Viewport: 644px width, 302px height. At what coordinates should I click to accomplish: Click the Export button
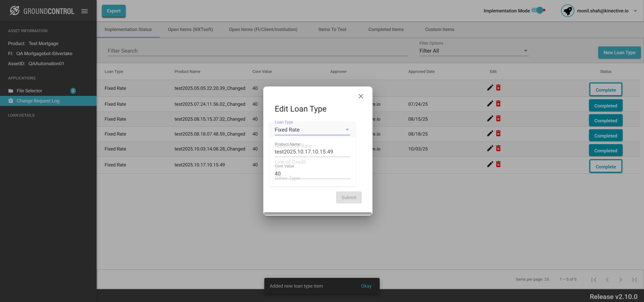pyautogui.click(x=114, y=11)
